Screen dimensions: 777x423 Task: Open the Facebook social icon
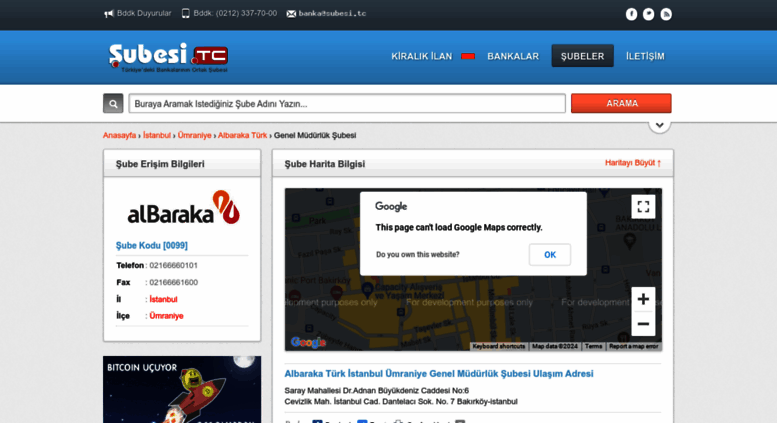[x=631, y=14]
